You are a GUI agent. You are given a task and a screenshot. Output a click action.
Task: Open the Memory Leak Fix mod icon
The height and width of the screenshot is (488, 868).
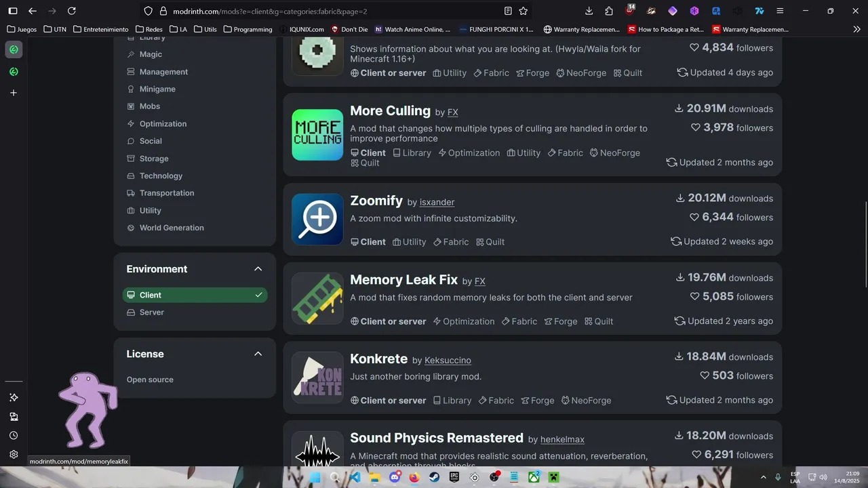tap(317, 298)
